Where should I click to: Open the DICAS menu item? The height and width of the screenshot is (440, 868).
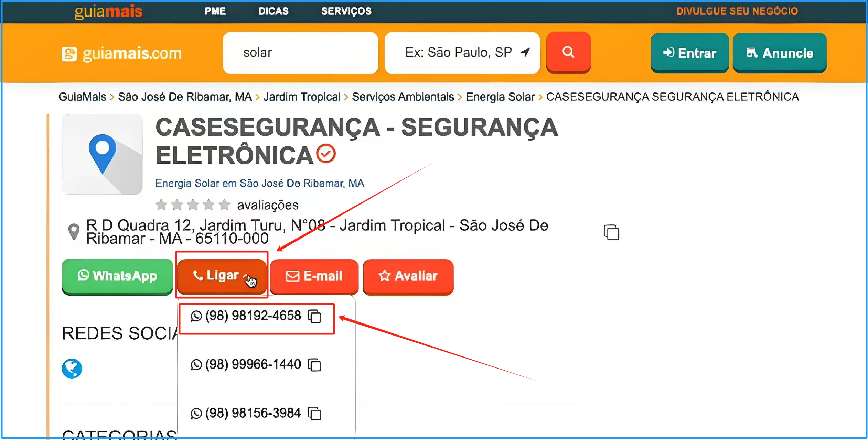click(274, 11)
